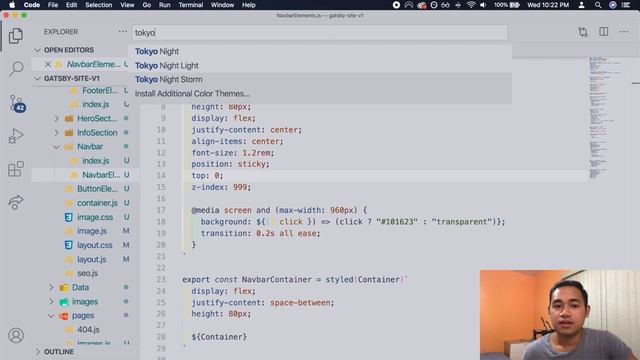640x360 pixels.
Task: Open 404.js in the pages folder
Action: [x=88, y=329]
